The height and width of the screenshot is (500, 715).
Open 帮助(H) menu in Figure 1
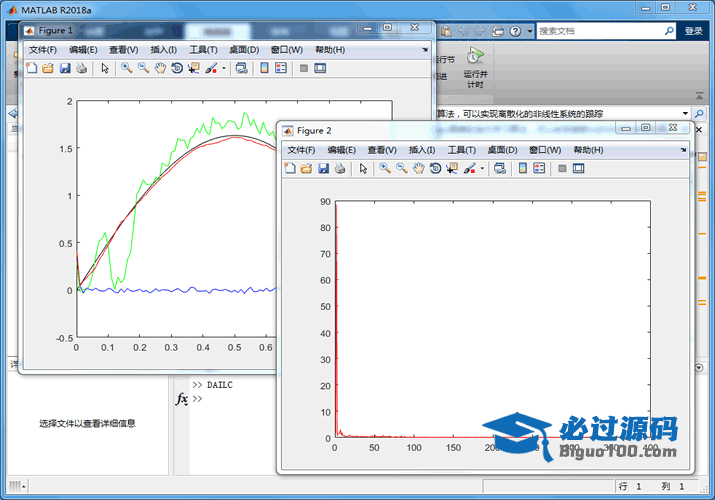pos(330,50)
